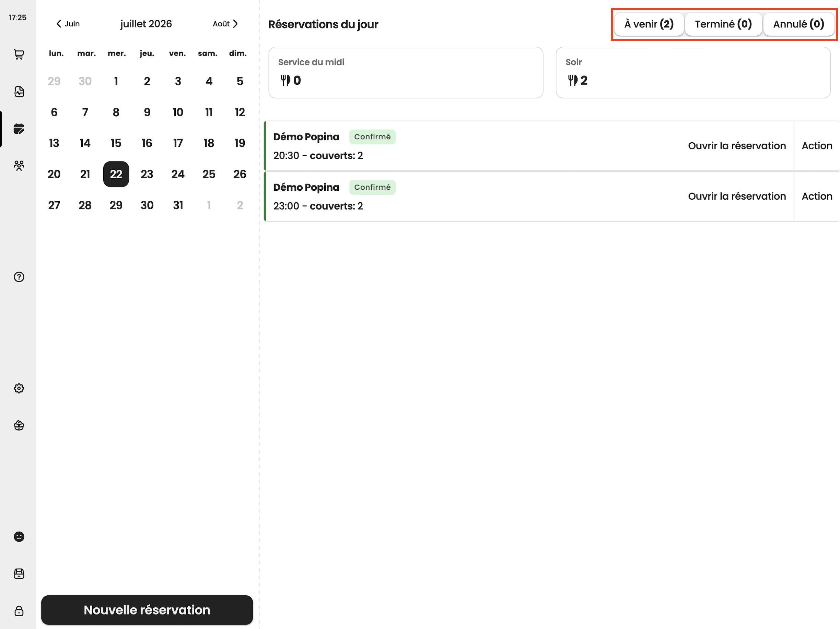Open Action menu for 23:00 reservation

click(x=817, y=196)
